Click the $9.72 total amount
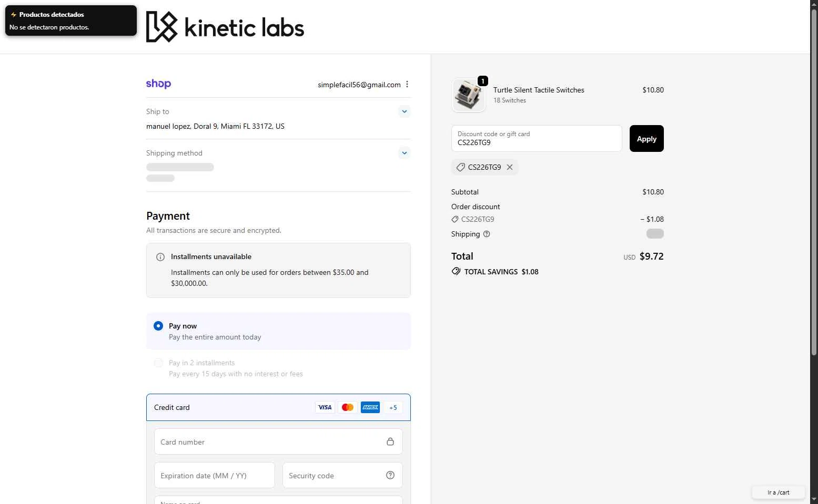 651,256
